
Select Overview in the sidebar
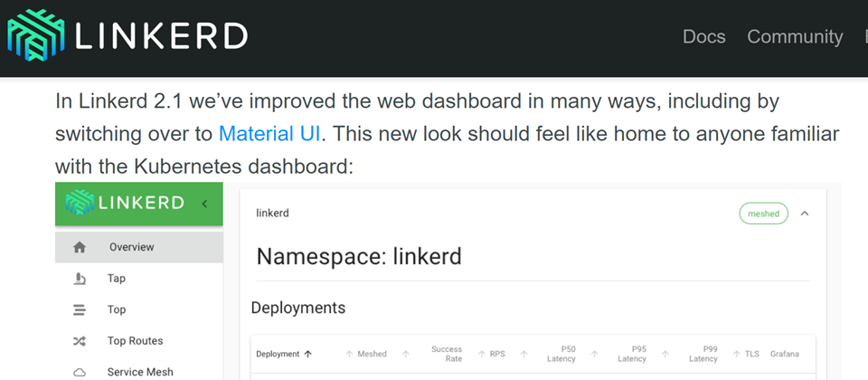click(139, 247)
